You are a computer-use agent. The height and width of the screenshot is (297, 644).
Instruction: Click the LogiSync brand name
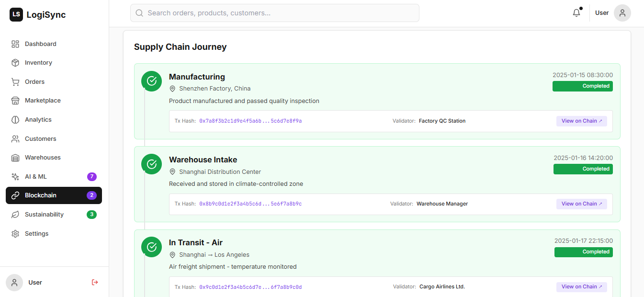coord(46,15)
